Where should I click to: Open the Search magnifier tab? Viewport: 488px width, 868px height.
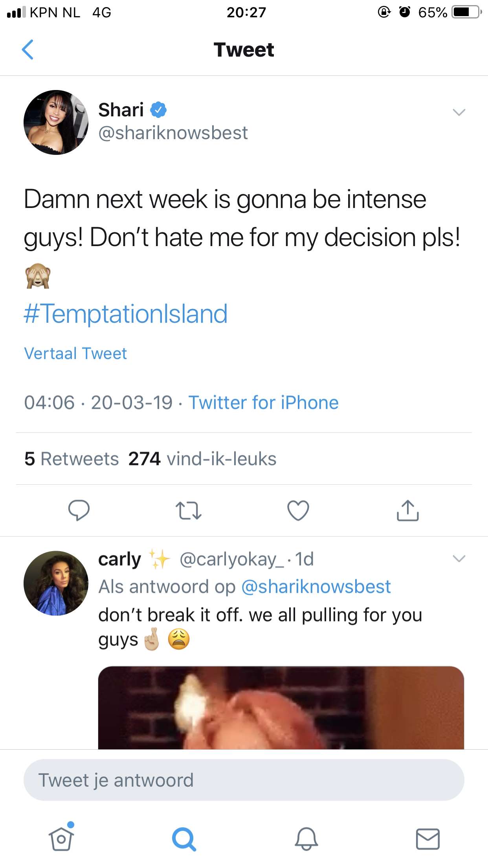184,839
